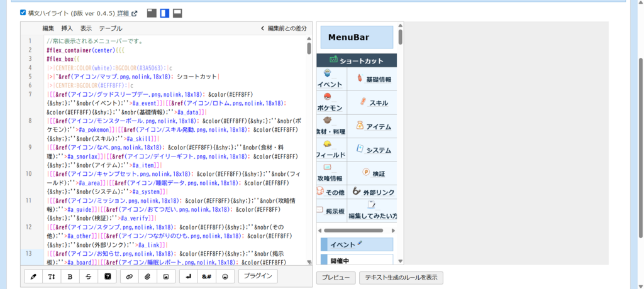This screenshot has width=644, height=289.
Task: Open the テーブル menu
Action: pos(111,28)
